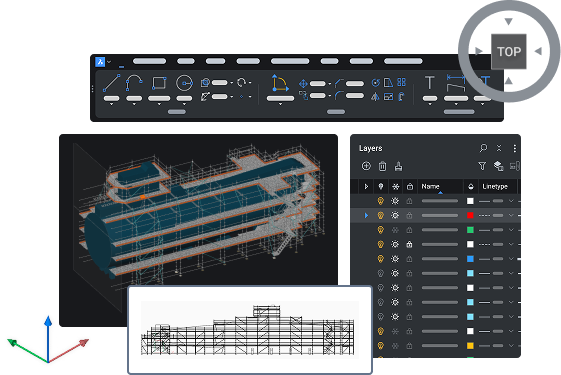Open the three-dot menu in the Layers panel
The height and width of the screenshot is (375, 561).
(x=514, y=148)
